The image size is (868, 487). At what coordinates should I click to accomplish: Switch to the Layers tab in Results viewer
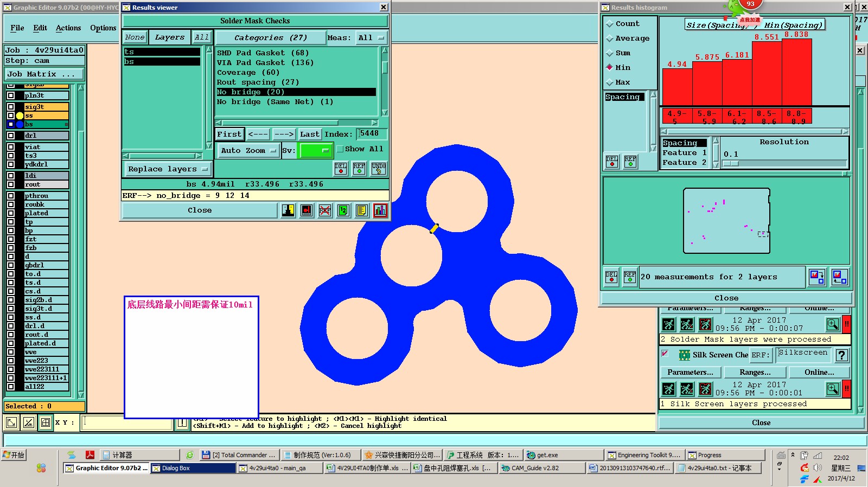pyautogui.click(x=170, y=37)
